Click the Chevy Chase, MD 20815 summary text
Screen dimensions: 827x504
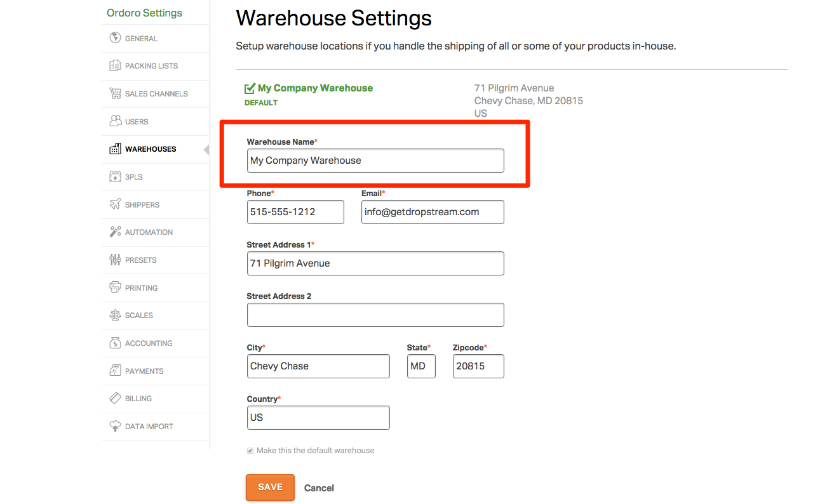(x=528, y=101)
